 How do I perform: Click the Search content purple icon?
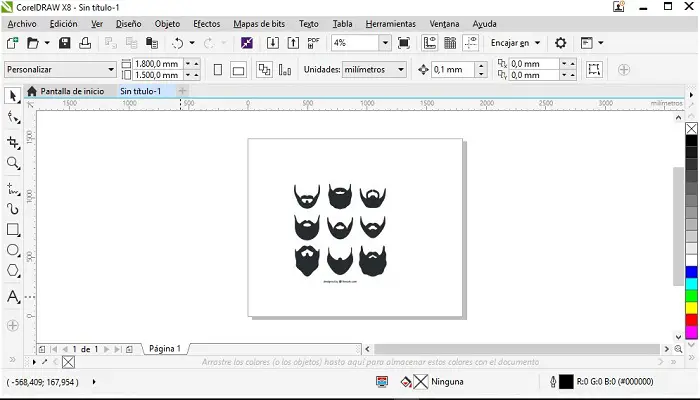click(x=246, y=43)
